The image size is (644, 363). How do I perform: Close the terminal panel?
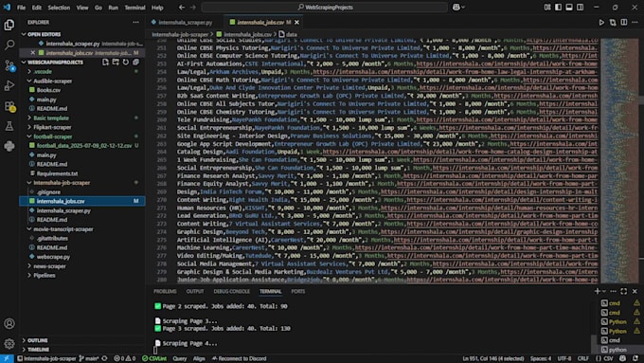point(635,291)
